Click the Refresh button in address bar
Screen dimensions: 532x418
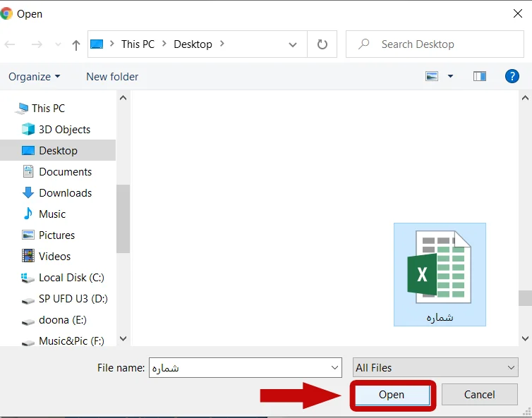pos(322,44)
